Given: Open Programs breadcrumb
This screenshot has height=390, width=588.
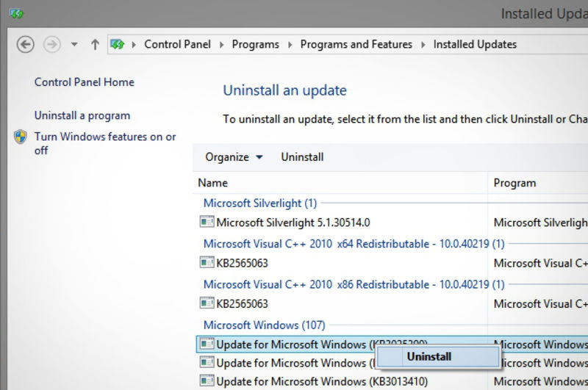Looking at the screenshot, I should (255, 44).
